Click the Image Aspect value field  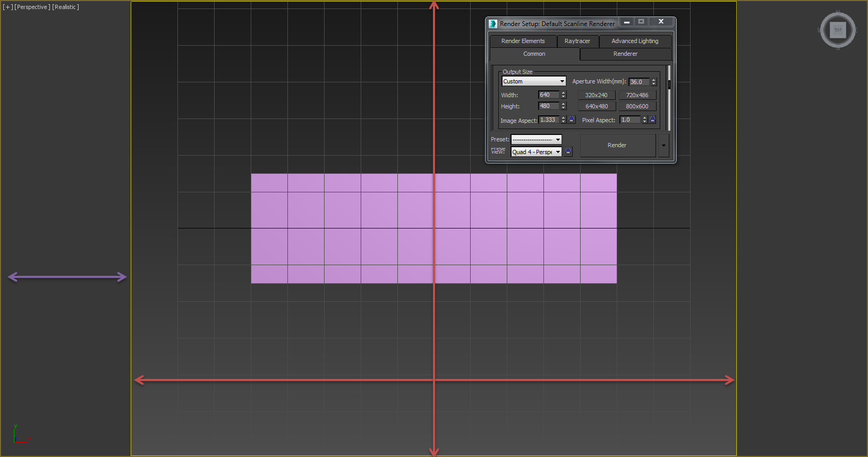549,120
